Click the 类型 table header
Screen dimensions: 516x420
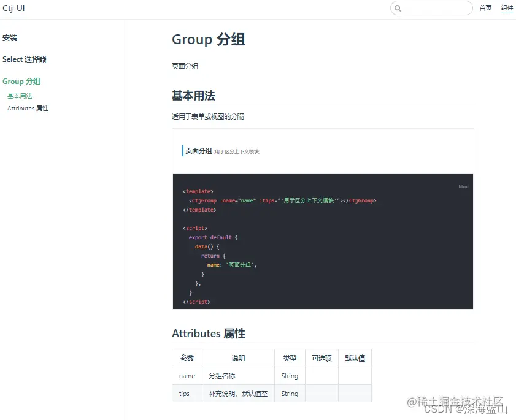(x=290, y=358)
